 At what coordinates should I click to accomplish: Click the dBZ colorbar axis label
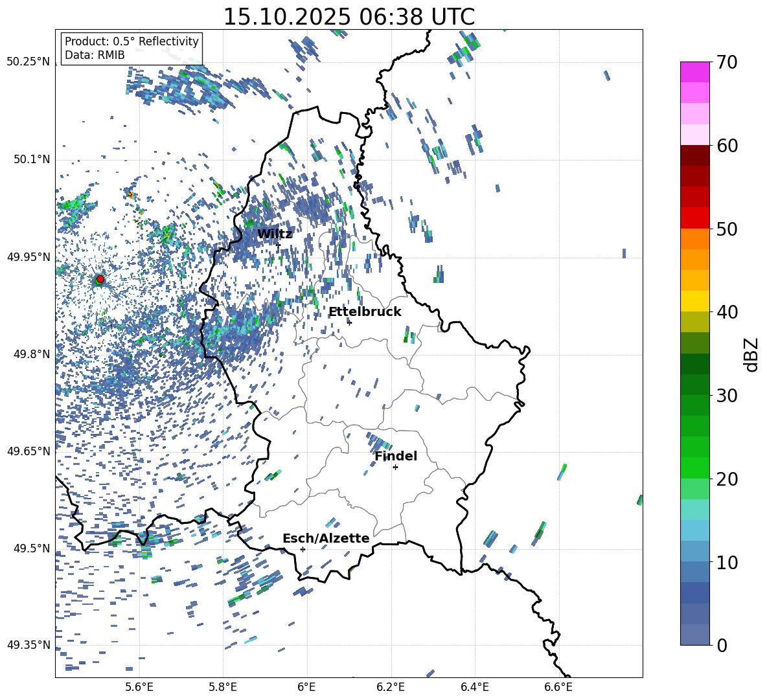coord(751,354)
